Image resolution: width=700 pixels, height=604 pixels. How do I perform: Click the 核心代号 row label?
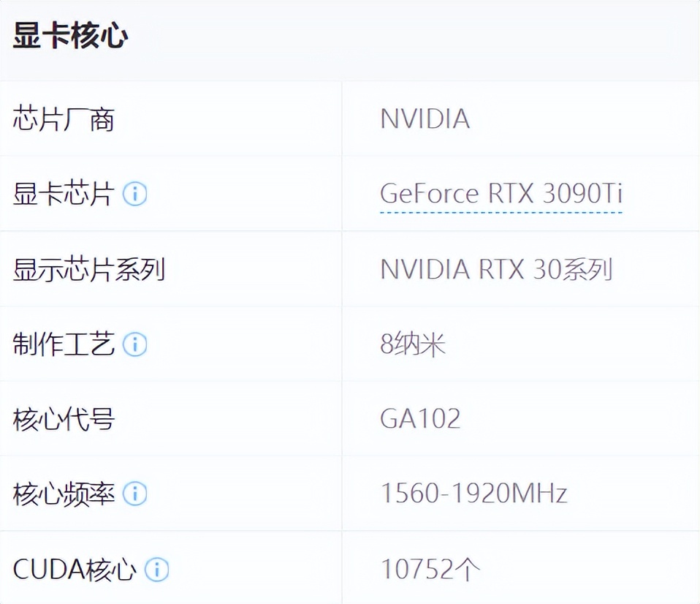tap(64, 420)
